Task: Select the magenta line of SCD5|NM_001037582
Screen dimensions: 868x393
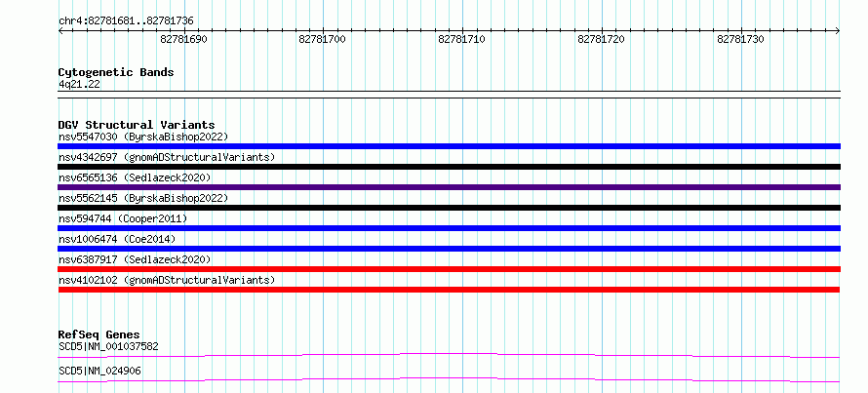Action: coord(449,355)
